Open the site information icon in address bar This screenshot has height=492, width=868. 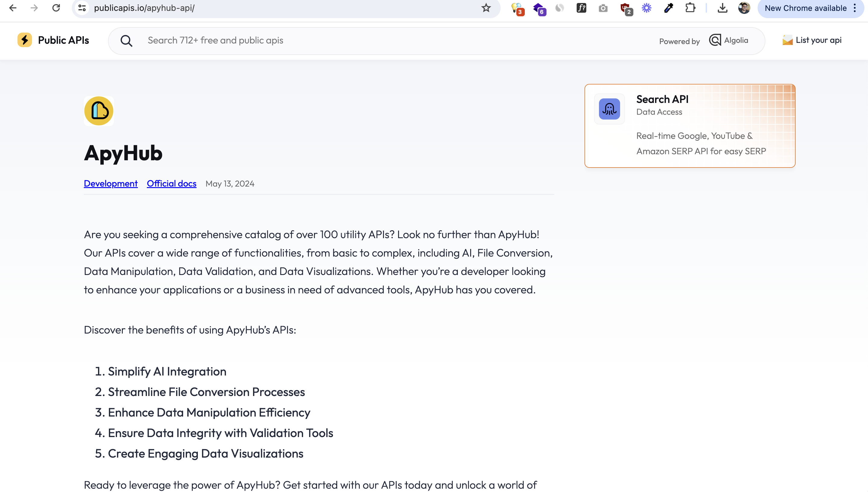pyautogui.click(x=82, y=8)
